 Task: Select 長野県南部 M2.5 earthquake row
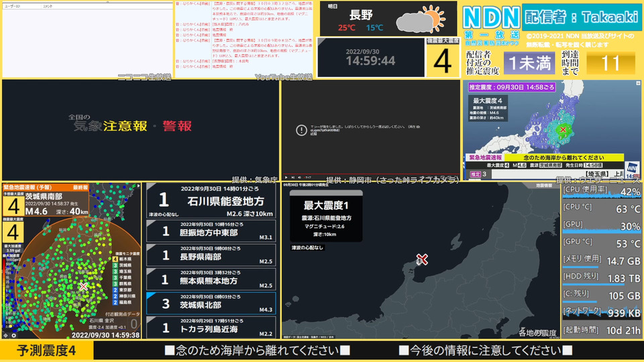tap(211, 255)
